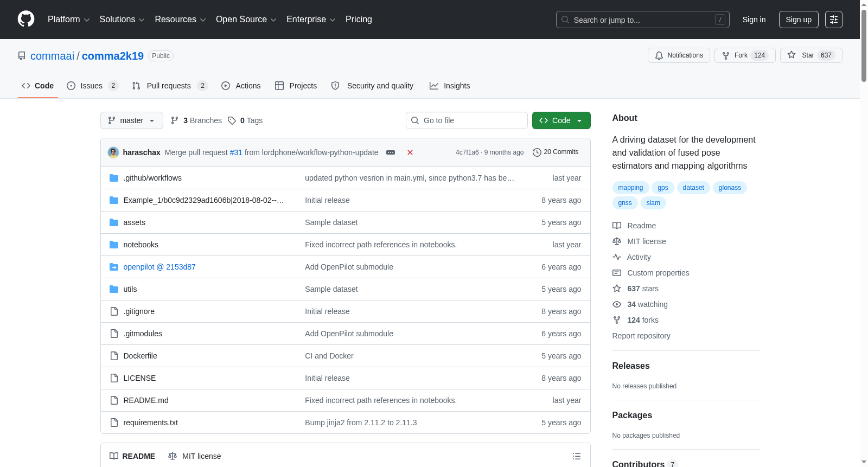Switch to the Issues tab
Image resolution: width=868 pixels, height=467 pixels.
[92, 86]
